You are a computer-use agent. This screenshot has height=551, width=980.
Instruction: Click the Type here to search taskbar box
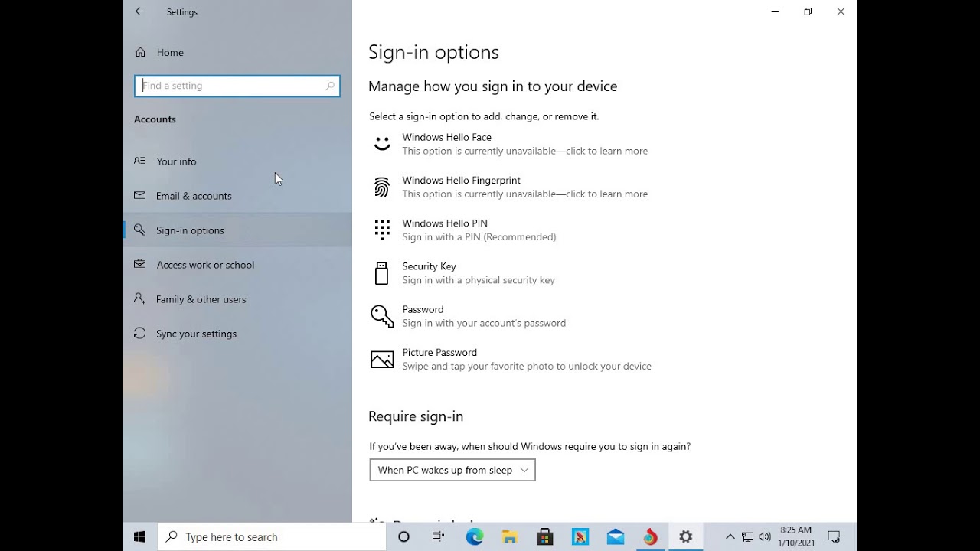(x=272, y=537)
